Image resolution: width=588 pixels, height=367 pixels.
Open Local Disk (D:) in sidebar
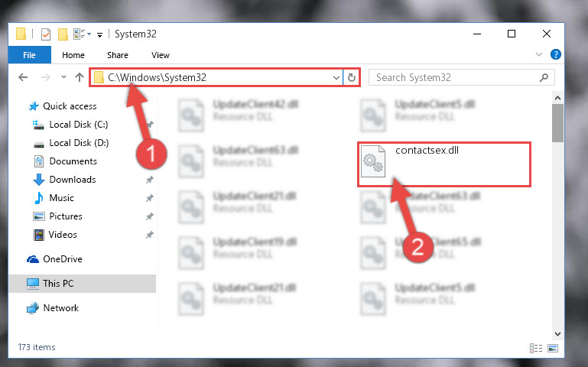click(79, 143)
